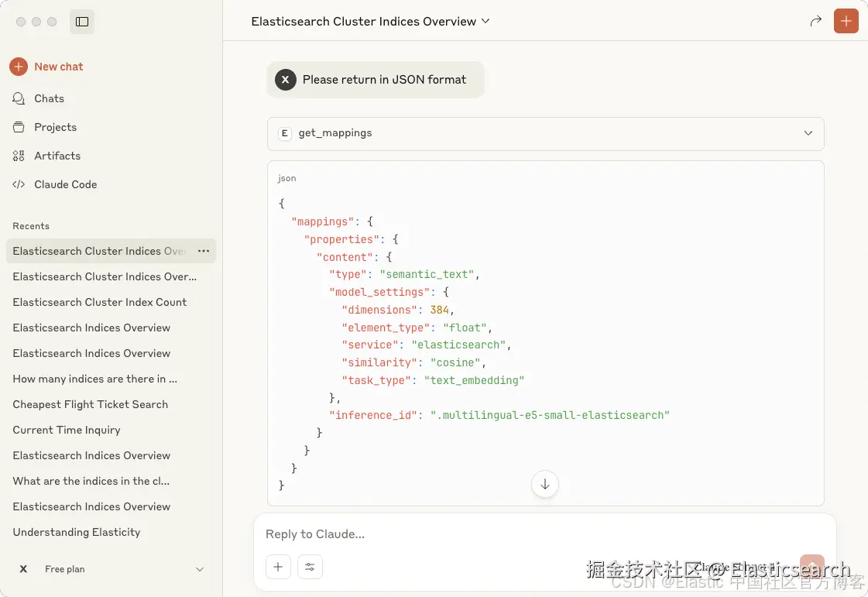Open the tools sliders button in the reply box
Viewport: 868px width, 597px height.
(310, 567)
